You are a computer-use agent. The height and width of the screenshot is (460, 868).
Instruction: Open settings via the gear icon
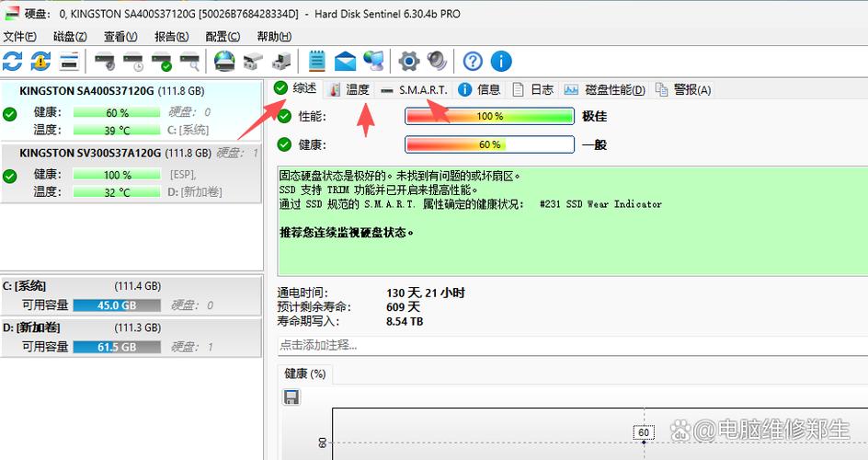click(409, 61)
